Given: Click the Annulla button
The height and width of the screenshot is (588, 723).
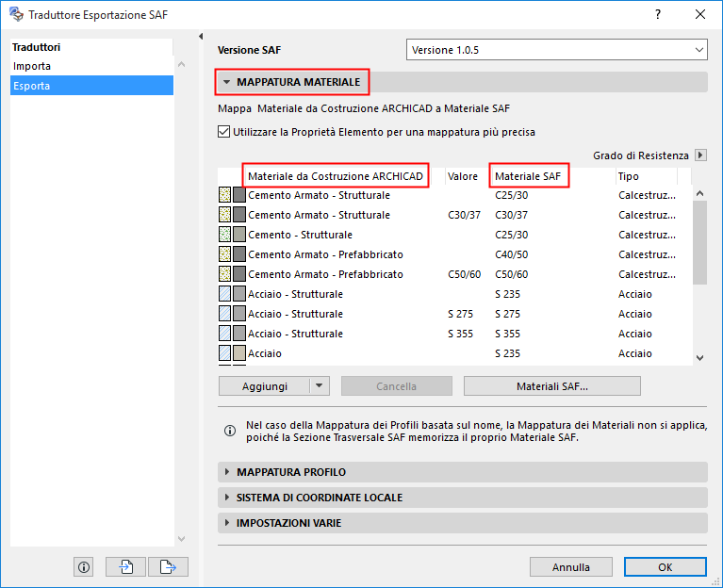Looking at the screenshot, I should pyautogui.click(x=571, y=567).
